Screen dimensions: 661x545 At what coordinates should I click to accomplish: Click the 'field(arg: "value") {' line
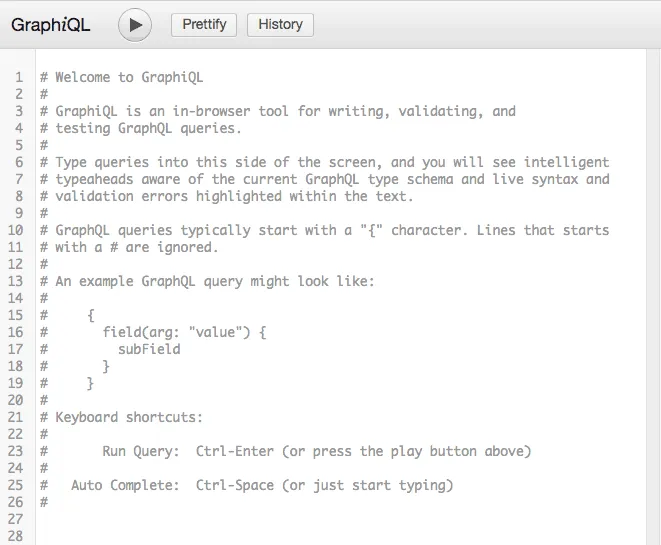(x=185, y=332)
